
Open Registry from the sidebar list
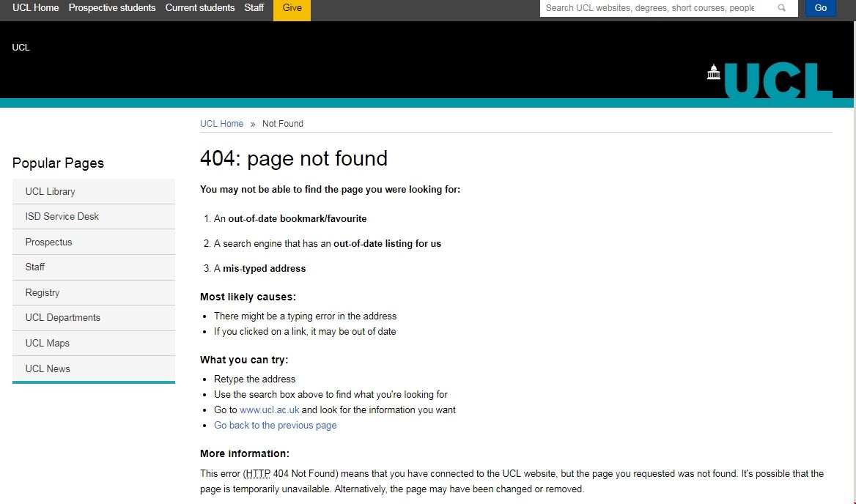point(43,292)
